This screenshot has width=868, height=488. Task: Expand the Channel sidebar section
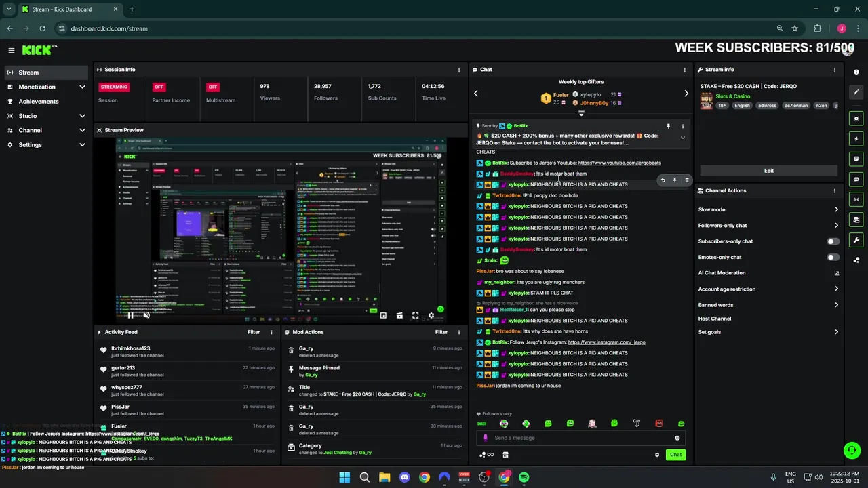(x=82, y=130)
